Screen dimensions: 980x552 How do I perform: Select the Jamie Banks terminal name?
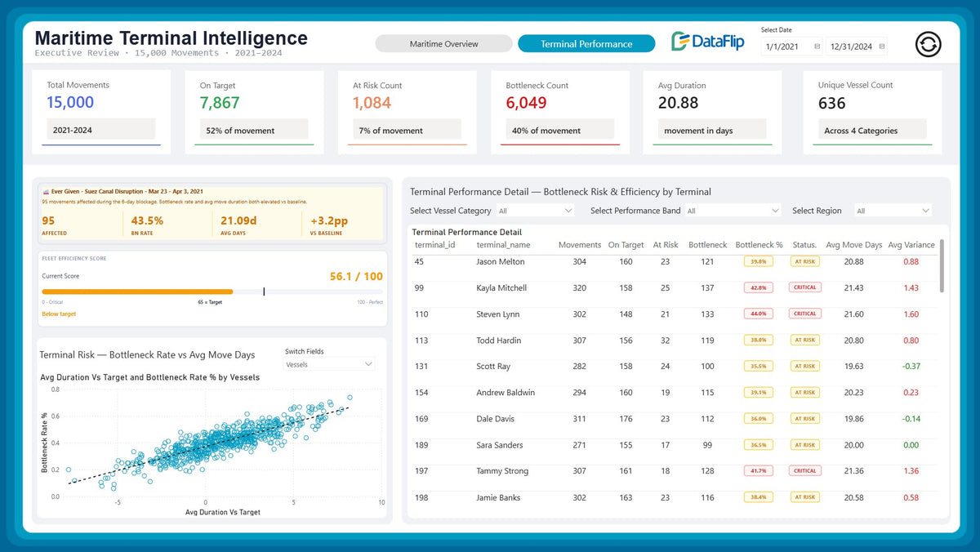pos(498,497)
